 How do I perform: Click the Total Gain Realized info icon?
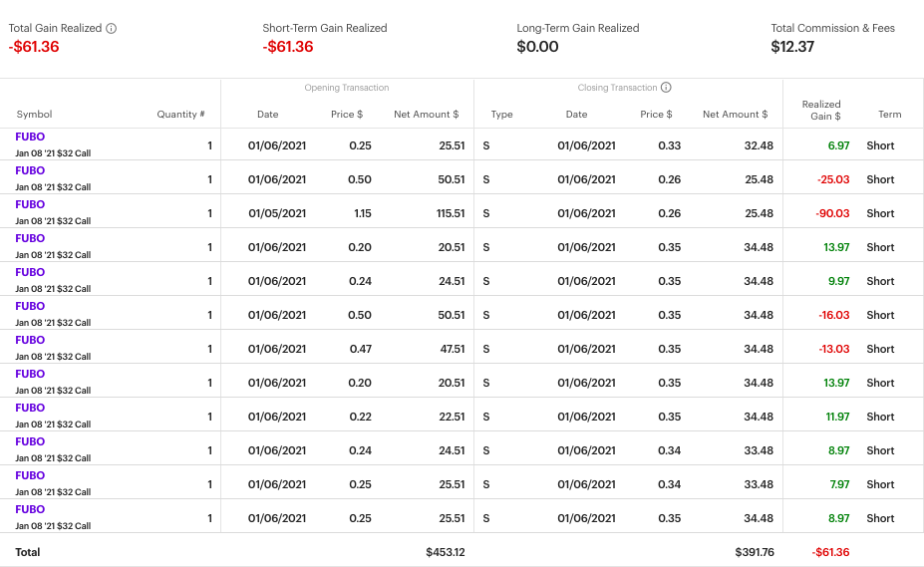point(112,28)
